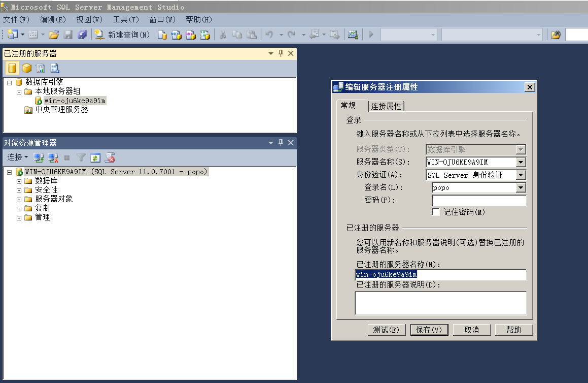Open the 连接 dropdown in Object Explorer
588x383 pixels.
tap(18, 157)
